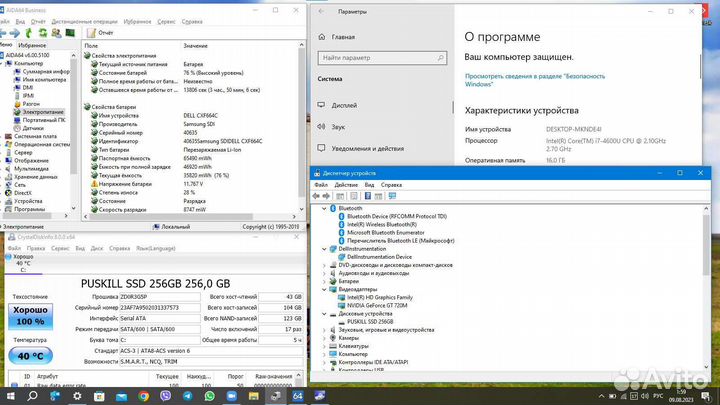The width and height of the screenshot is (720, 405).
Task: Open Zoom from taskbar
Action: click(232, 396)
